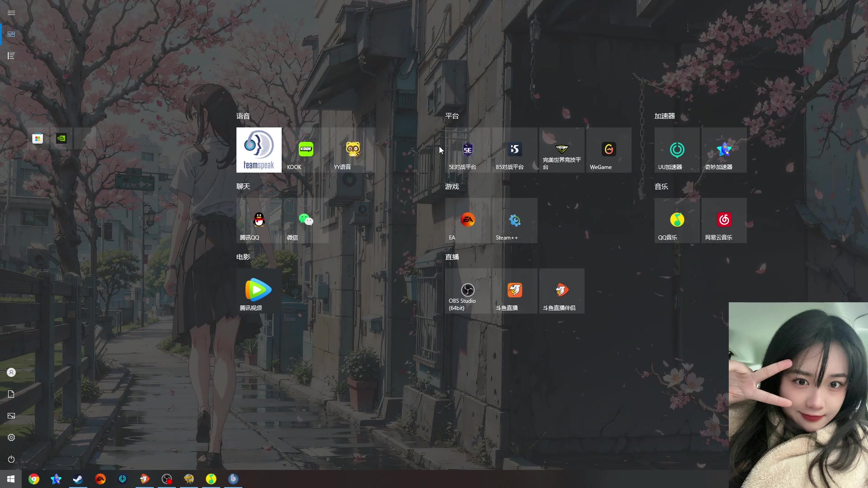Screen dimensions: 868x488
Task: Select the 游戏 group header
Action: [452, 187]
